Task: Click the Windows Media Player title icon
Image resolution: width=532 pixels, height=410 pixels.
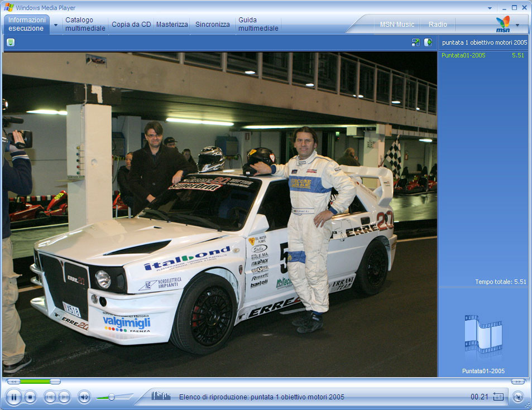Action: tap(9, 7)
